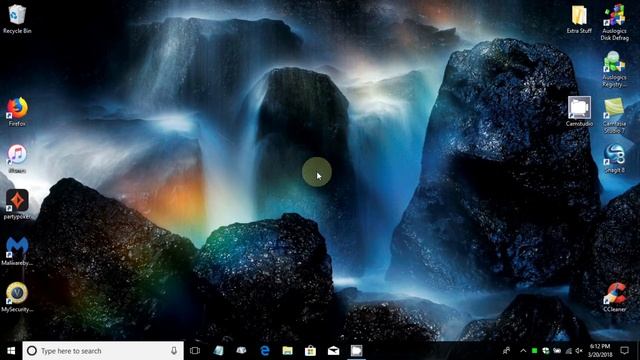640x360 pixels.
Task: Open the People icon in taskbar
Action: click(506, 351)
